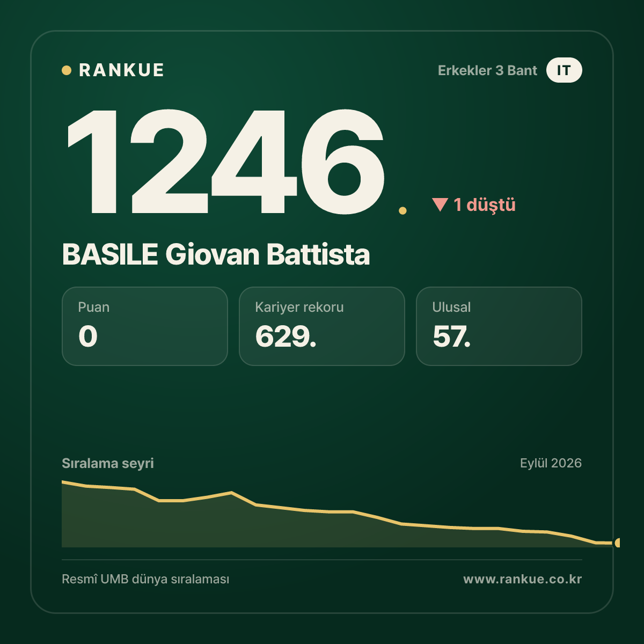Click the Eylül 2026 date label
This screenshot has width=644, height=644.
coord(551,463)
